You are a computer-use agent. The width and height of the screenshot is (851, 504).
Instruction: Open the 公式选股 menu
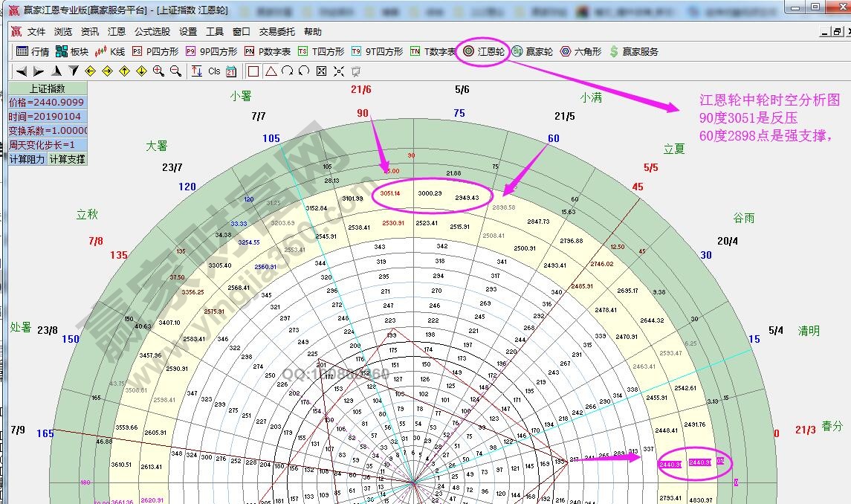point(152,32)
